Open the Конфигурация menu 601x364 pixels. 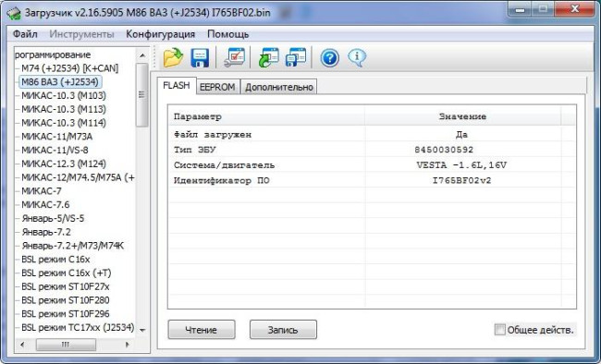click(160, 34)
